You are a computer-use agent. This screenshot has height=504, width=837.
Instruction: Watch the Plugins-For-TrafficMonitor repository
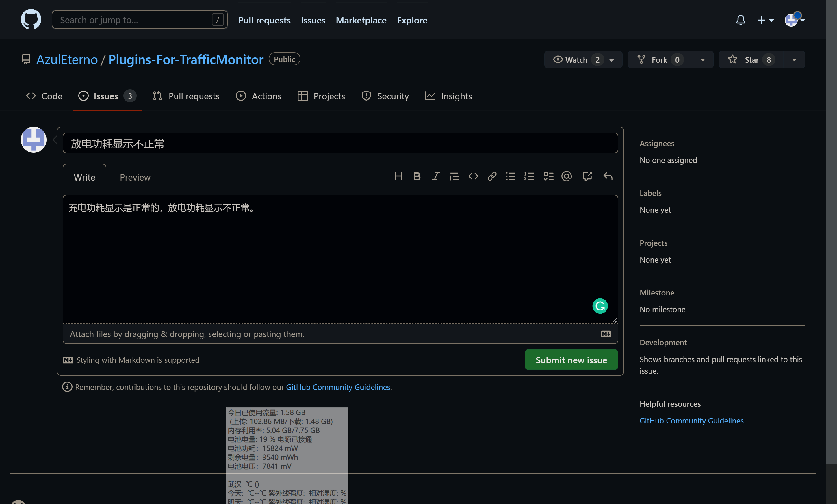[575, 59]
